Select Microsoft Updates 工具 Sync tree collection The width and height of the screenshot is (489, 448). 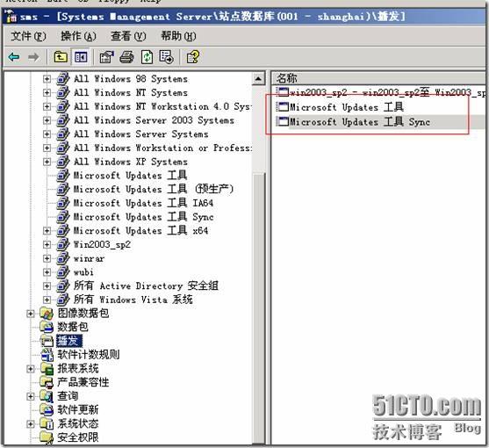(143, 216)
